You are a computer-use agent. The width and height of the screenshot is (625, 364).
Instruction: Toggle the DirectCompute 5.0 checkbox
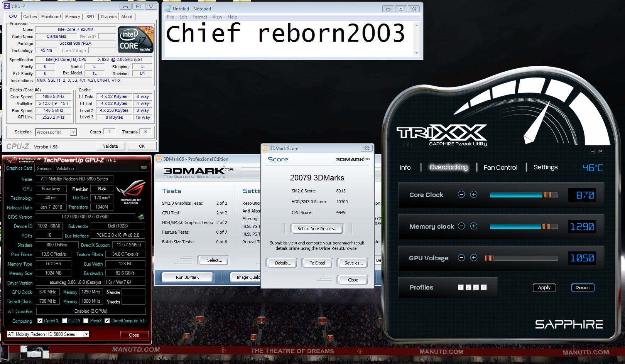pos(107,320)
